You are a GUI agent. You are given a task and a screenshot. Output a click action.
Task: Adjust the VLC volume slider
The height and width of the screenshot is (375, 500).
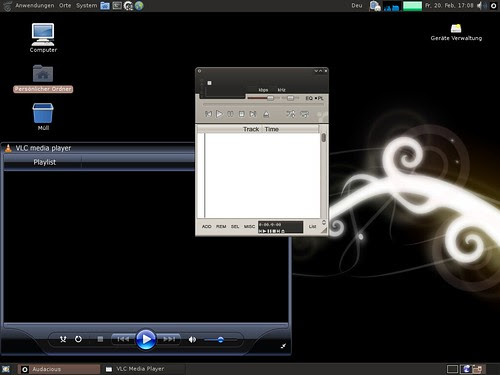tap(220, 340)
